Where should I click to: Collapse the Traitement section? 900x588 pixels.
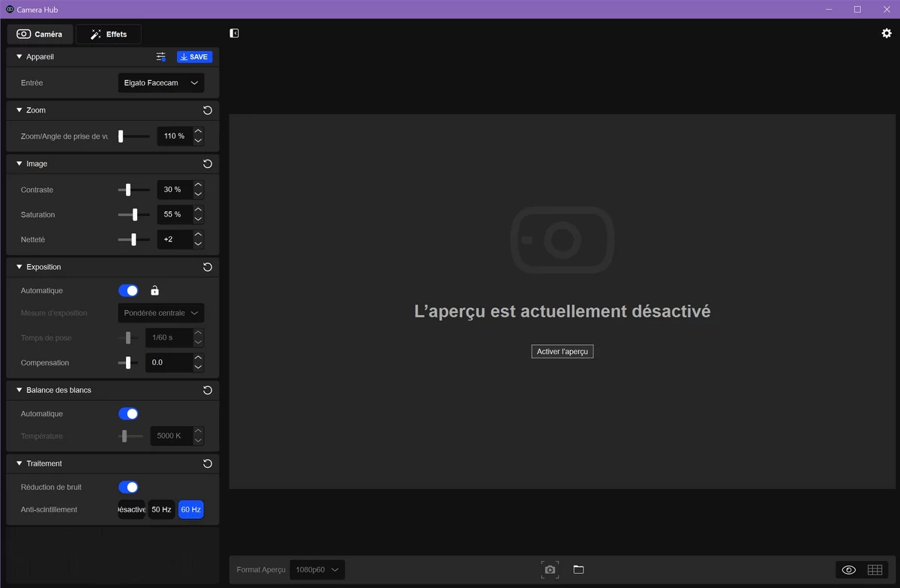click(x=19, y=463)
